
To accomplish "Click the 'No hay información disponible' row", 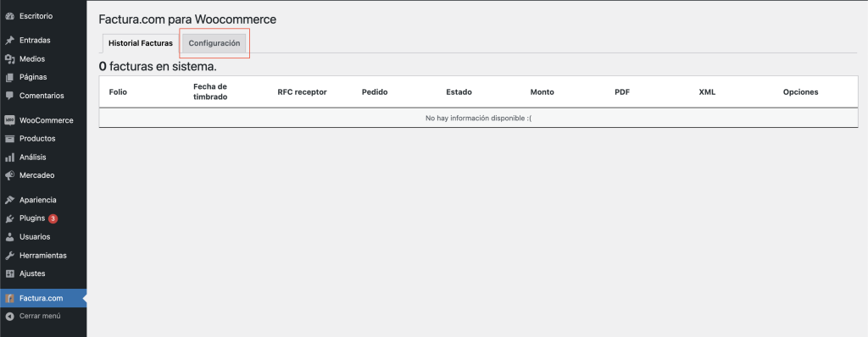I will (x=478, y=118).
